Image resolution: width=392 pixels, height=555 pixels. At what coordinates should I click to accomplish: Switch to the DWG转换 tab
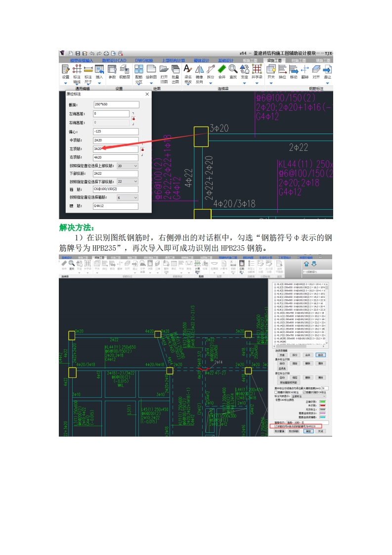click(x=144, y=60)
